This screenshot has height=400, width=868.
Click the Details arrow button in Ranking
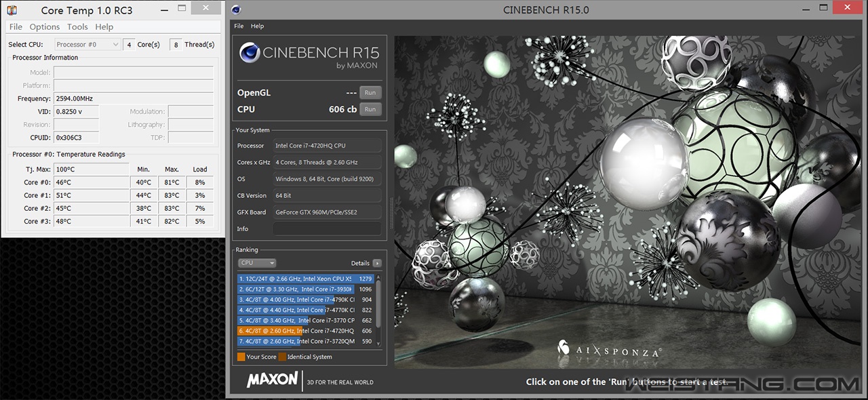tap(377, 263)
